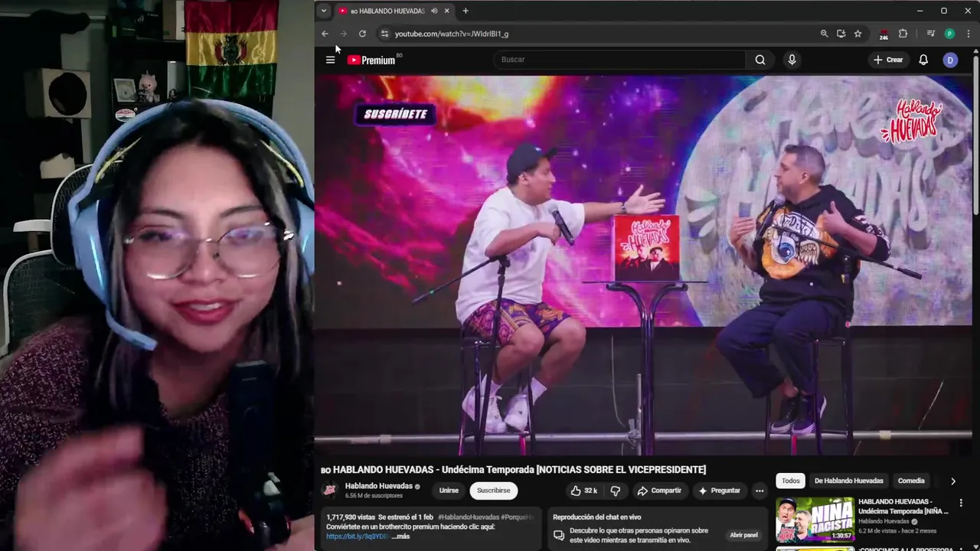The image size is (980, 551).
Task: Start voice search with microphone icon
Action: coord(792,60)
